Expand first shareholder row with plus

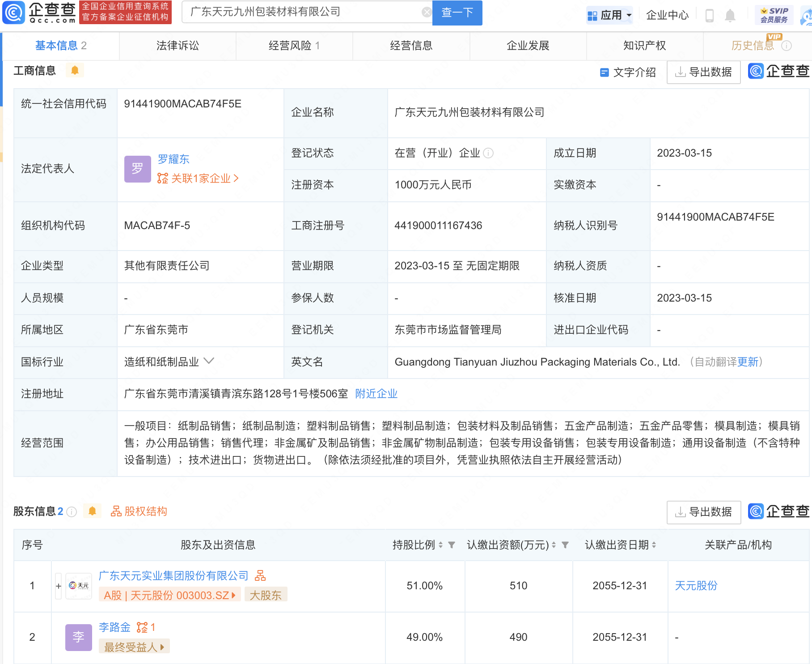pos(59,586)
